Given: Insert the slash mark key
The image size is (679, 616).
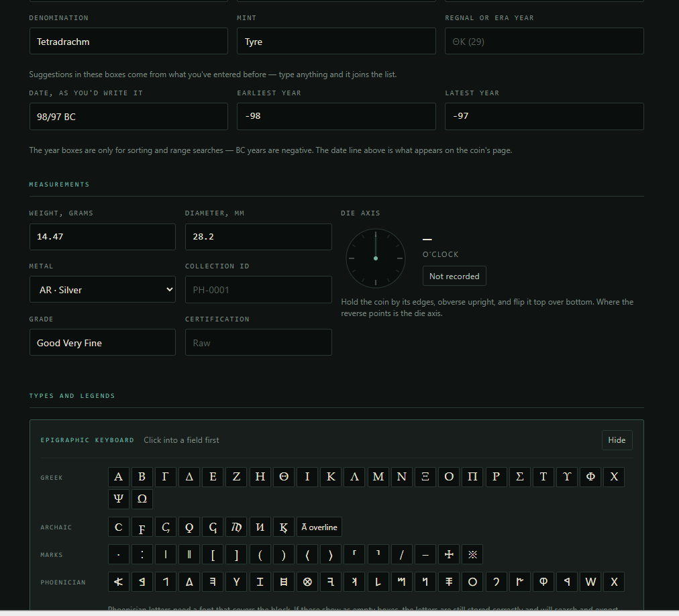Looking at the screenshot, I should click(x=402, y=554).
